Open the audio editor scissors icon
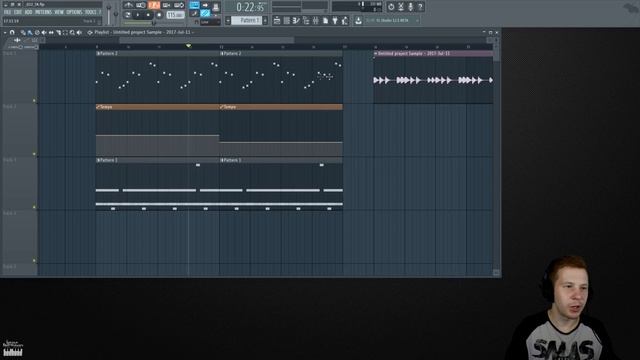Viewport: 640px width, 360px height. tap(401, 7)
